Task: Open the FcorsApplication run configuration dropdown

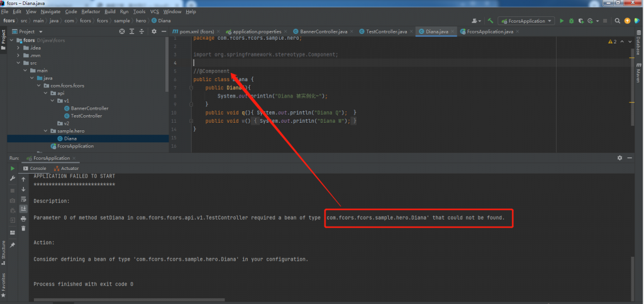Action: (x=526, y=21)
